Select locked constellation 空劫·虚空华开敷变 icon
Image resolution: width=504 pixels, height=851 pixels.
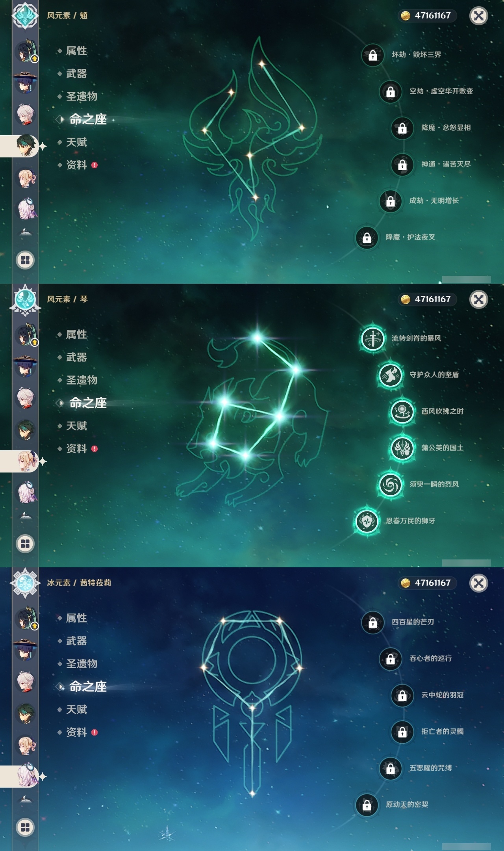point(390,91)
